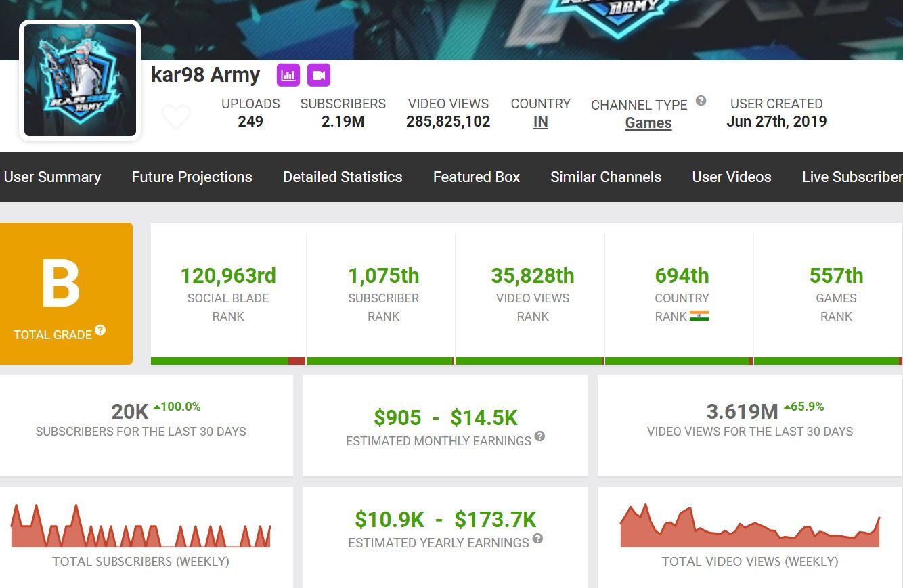
Task: Click the 1,075th subscriber rank
Action: (x=384, y=275)
